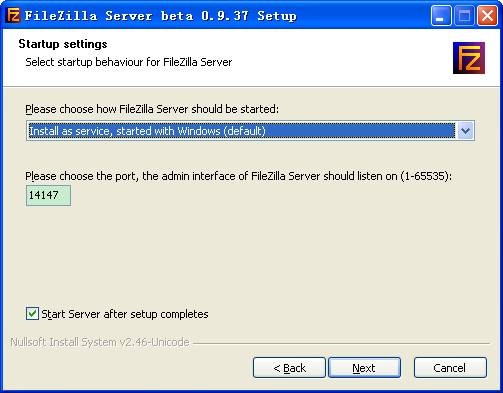The width and height of the screenshot is (503, 393).
Task: Click the greyed-out maximize window button
Action: coord(464,15)
